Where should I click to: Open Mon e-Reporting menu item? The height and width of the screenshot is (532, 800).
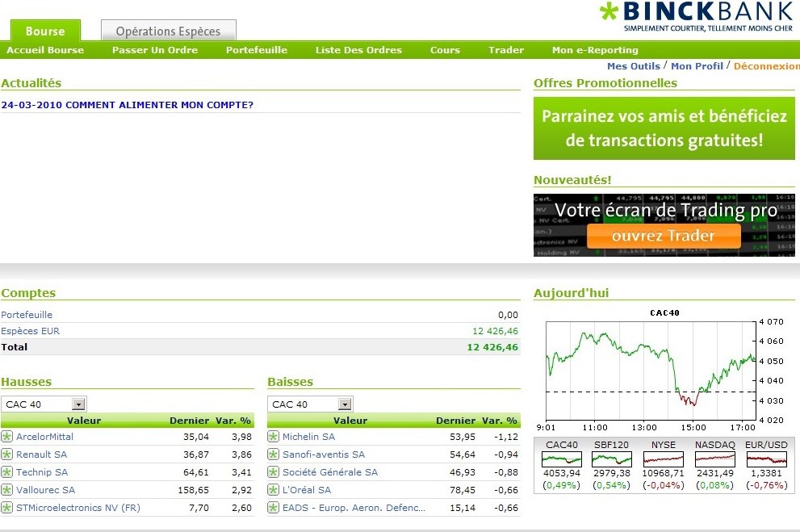(595, 50)
